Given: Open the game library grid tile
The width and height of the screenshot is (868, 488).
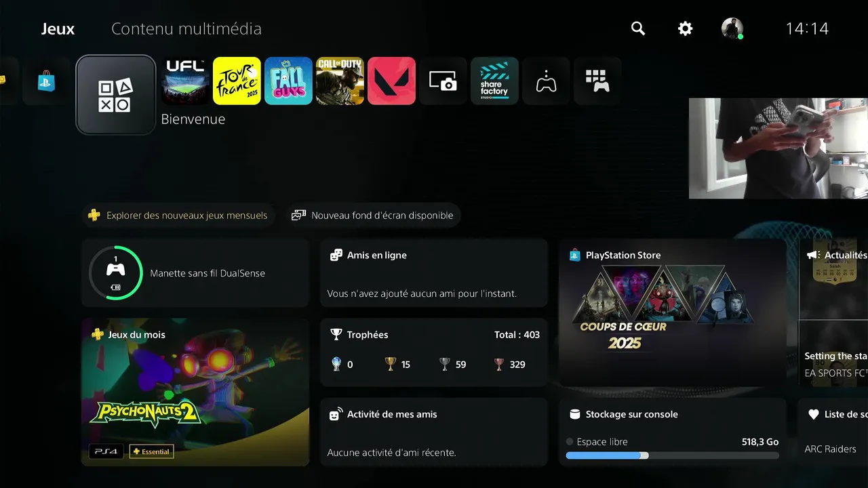Looking at the screenshot, I should (x=597, y=81).
